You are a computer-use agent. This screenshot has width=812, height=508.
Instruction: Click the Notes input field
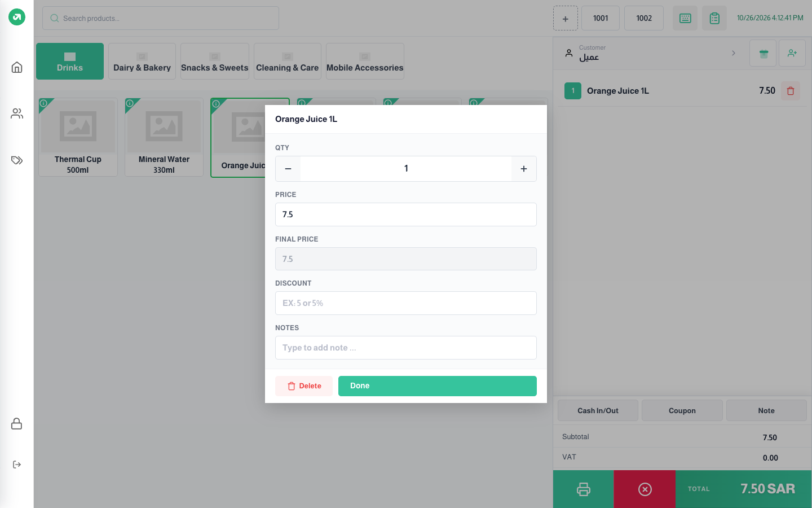tap(406, 348)
